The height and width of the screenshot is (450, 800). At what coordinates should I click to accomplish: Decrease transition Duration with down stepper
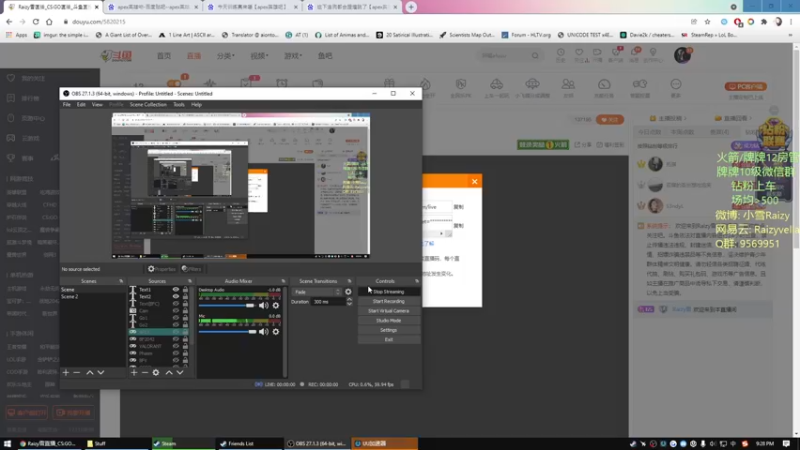[349, 304]
